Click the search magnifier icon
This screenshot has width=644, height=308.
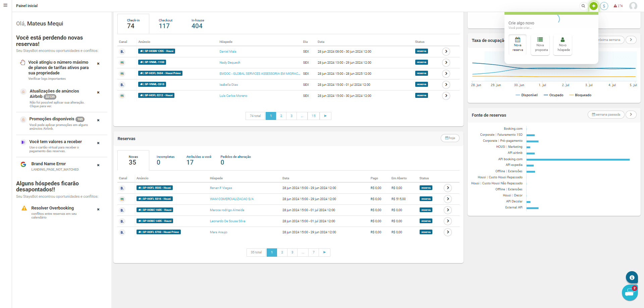point(583,6)
